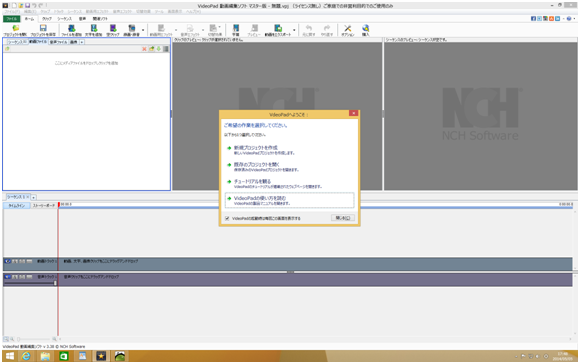Open File Explorer from the taskbar
580x364 pixels.
tap(45, 356)
